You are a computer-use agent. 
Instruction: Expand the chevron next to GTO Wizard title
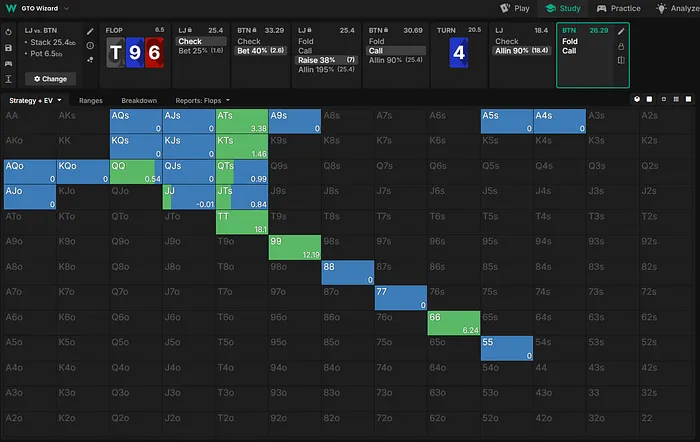pyautogui.click(x=66, y=8)
